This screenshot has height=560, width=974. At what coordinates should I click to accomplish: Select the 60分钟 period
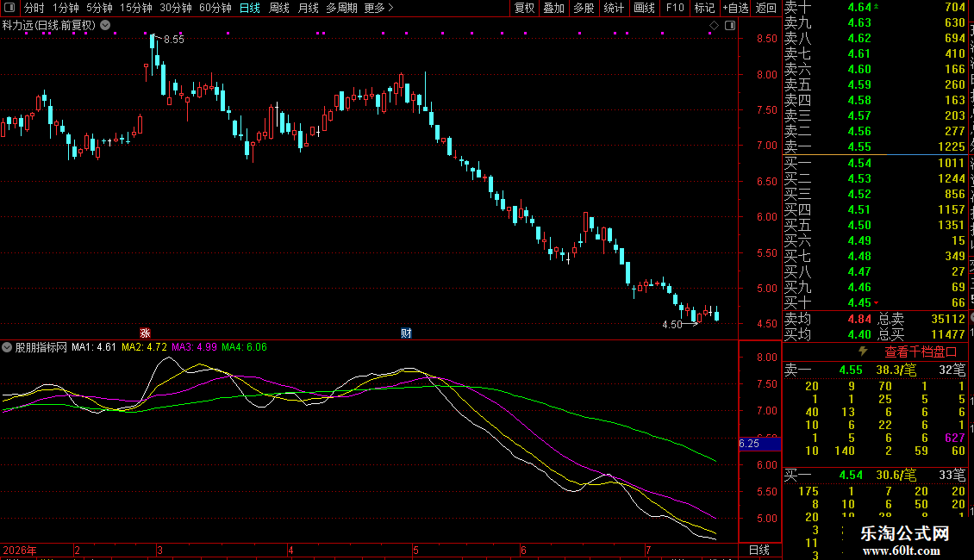[x=215, y=8]
